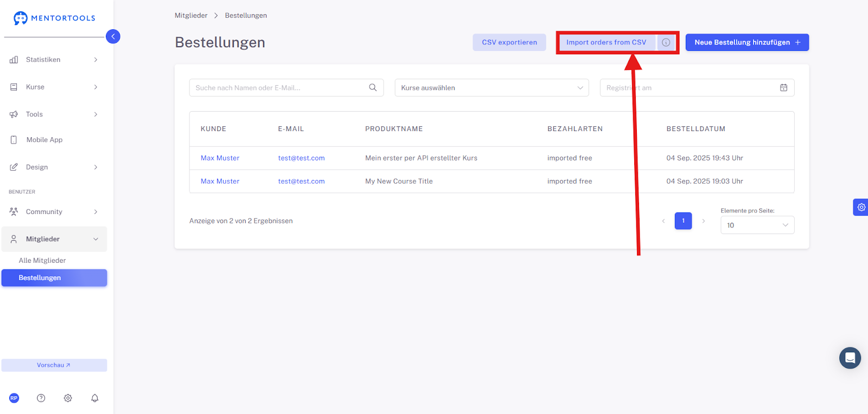868x414 pixels.
Task: Click the MentorTools logo
Action: [54, 18]
